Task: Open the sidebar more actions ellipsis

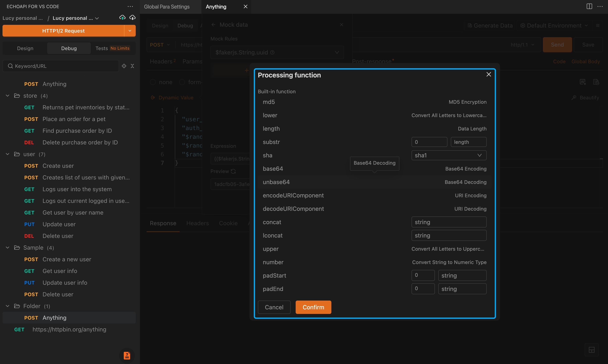Action: click(x=130, y=7)
